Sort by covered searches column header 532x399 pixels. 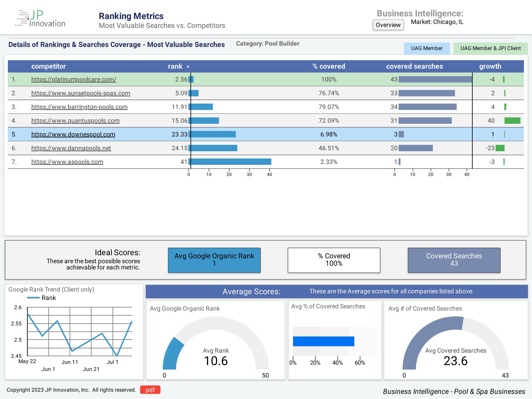tap(414, 66)
